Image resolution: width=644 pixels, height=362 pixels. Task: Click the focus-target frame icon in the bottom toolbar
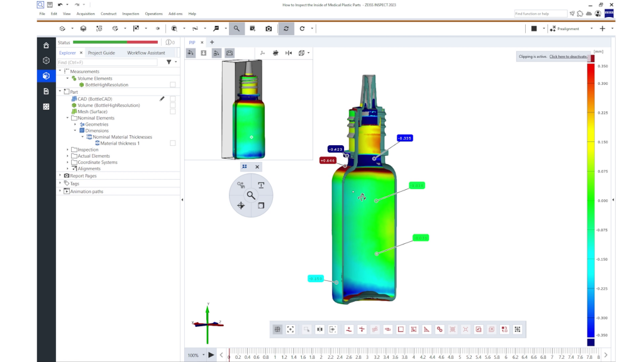pyautogui.click(x=291, y=329)
